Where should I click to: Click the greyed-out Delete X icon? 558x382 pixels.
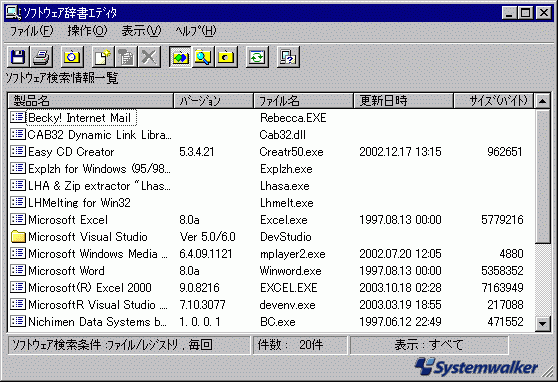pyautogui.click(x=149, y=57)
